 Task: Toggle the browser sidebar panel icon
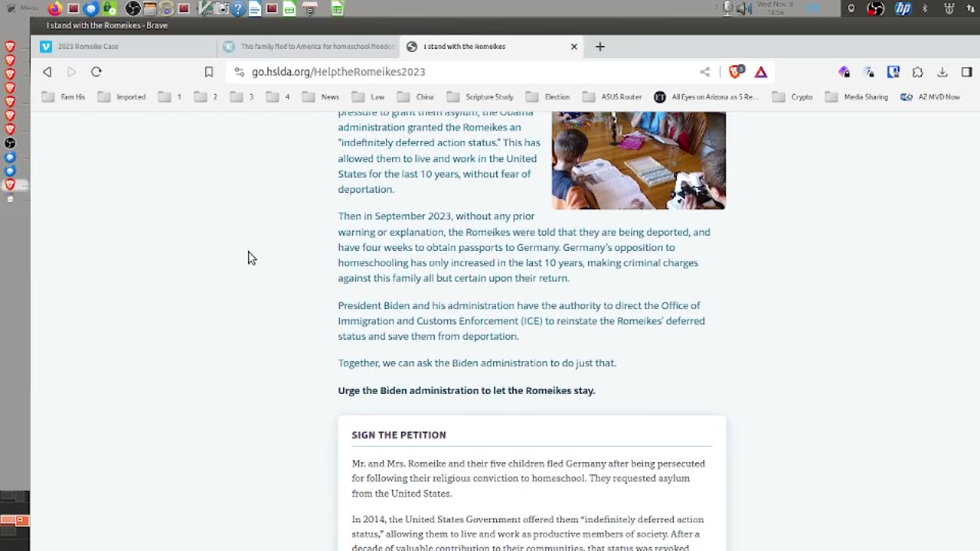967,72
